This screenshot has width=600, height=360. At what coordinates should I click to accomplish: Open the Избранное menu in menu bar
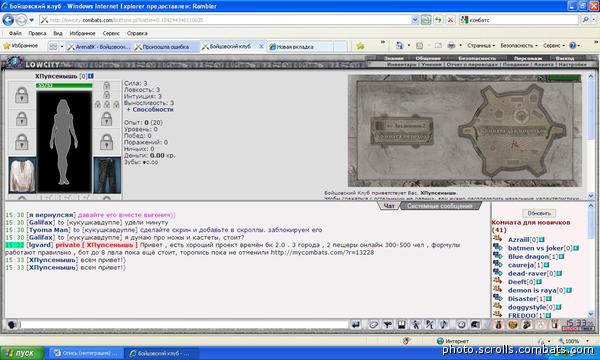coord(82,33)
